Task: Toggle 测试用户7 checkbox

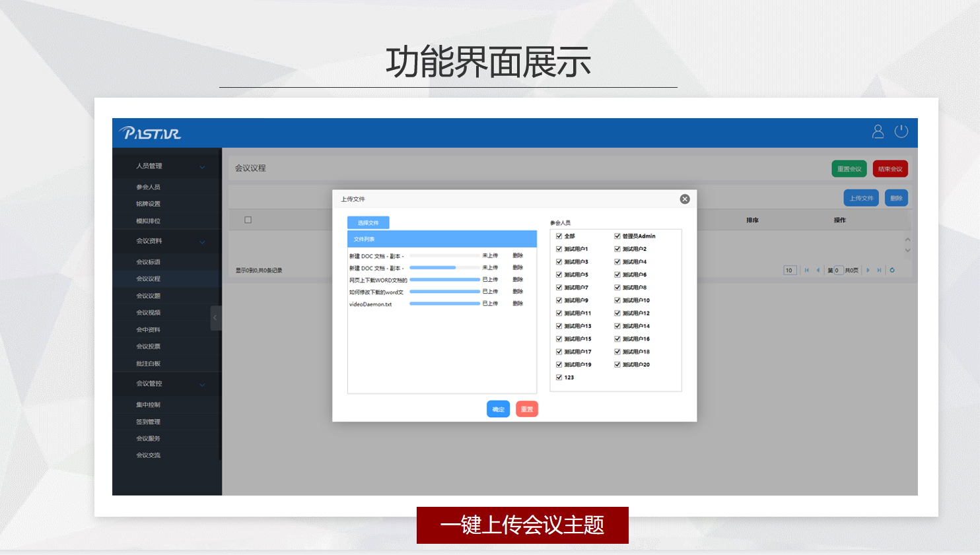Action: coord(559,288)
